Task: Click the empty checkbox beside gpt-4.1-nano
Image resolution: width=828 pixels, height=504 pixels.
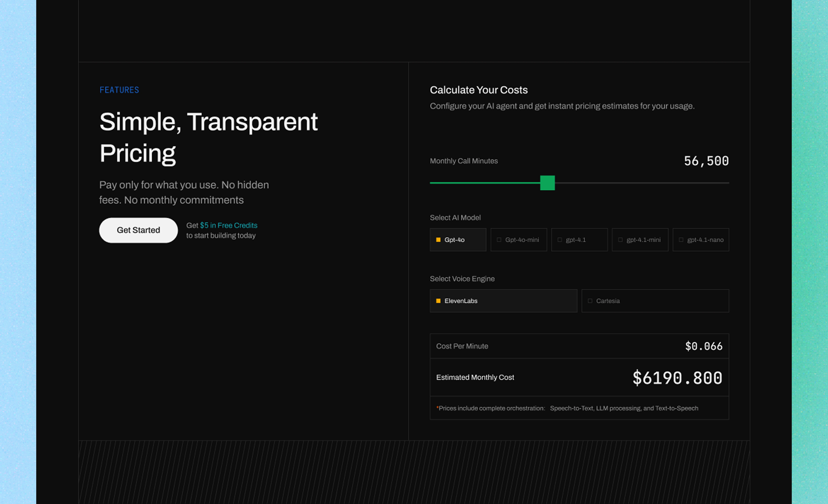Action: [681, 240]
